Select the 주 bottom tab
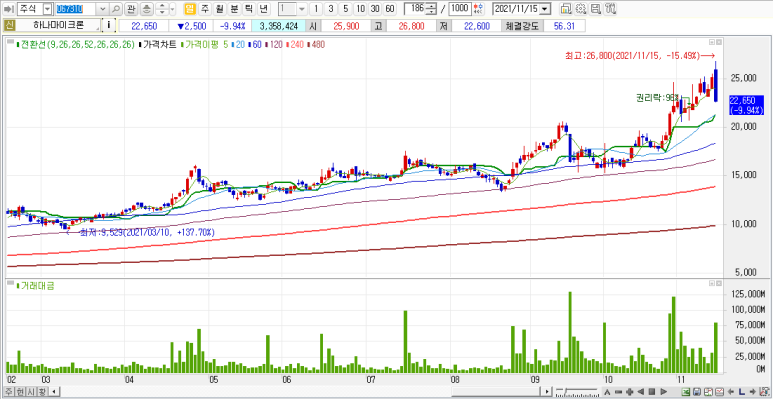773x399 pixels. pyautogui.click(x=9, y=392)
